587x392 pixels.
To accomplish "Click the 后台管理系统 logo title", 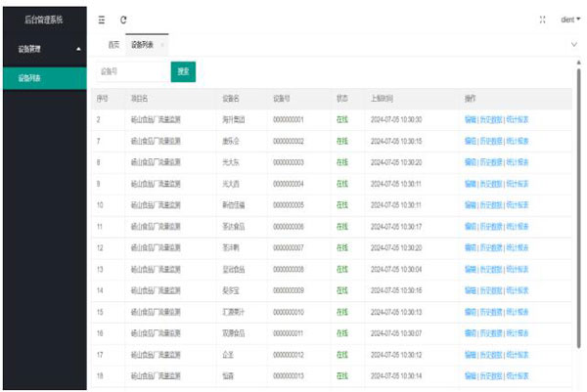I will (43, 20).
